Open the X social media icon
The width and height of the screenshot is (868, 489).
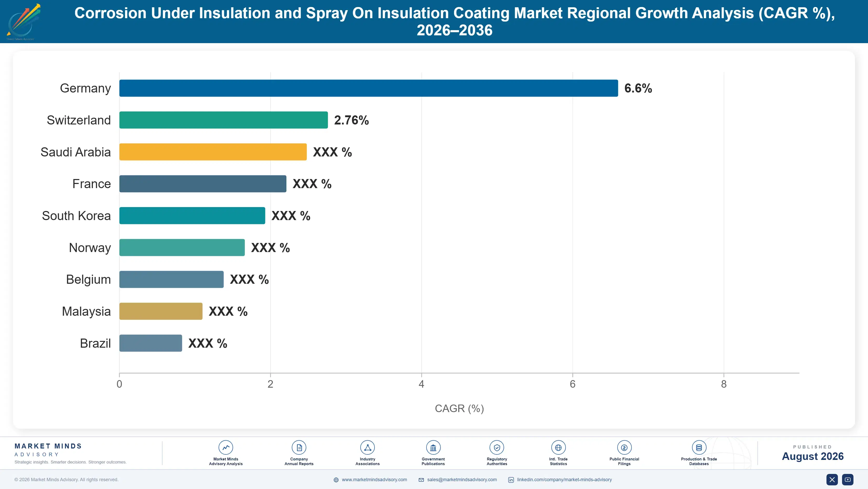(x=832, y=480)
